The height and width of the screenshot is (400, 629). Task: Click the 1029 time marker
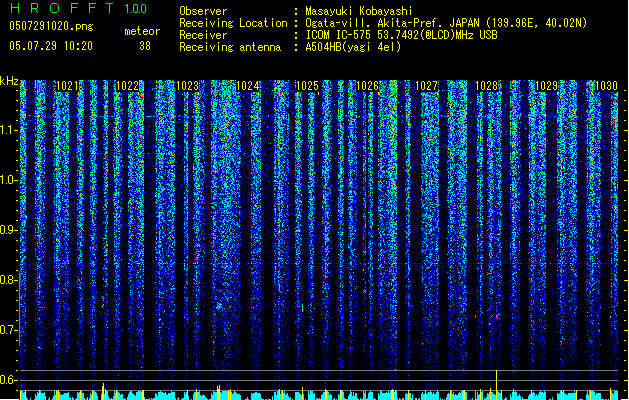pos(546,86)
